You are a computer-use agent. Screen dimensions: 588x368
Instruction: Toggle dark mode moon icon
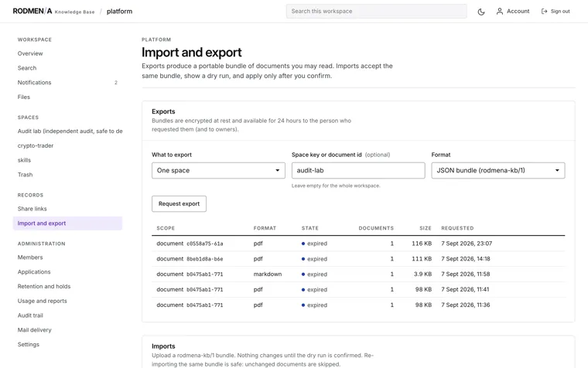481,12
